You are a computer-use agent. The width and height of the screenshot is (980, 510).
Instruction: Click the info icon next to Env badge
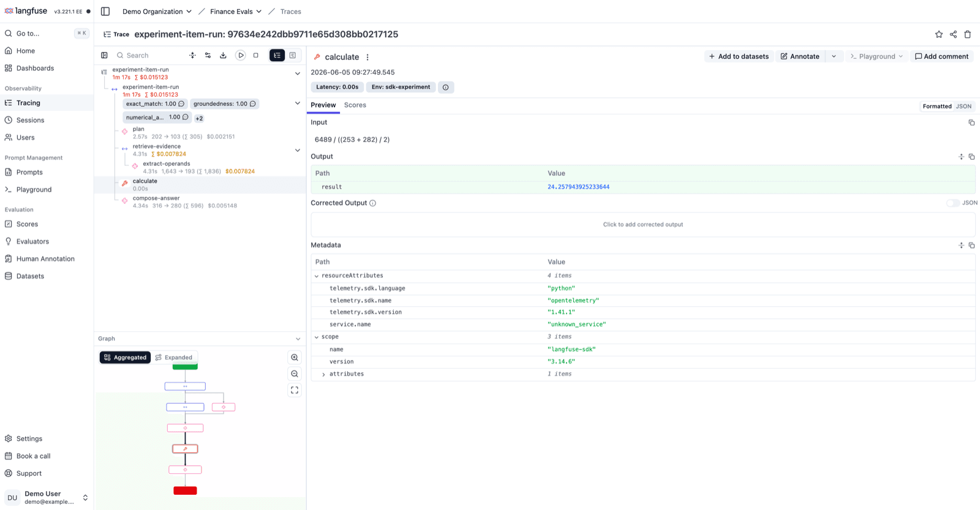pyautogui.click(x=445, y=87)
